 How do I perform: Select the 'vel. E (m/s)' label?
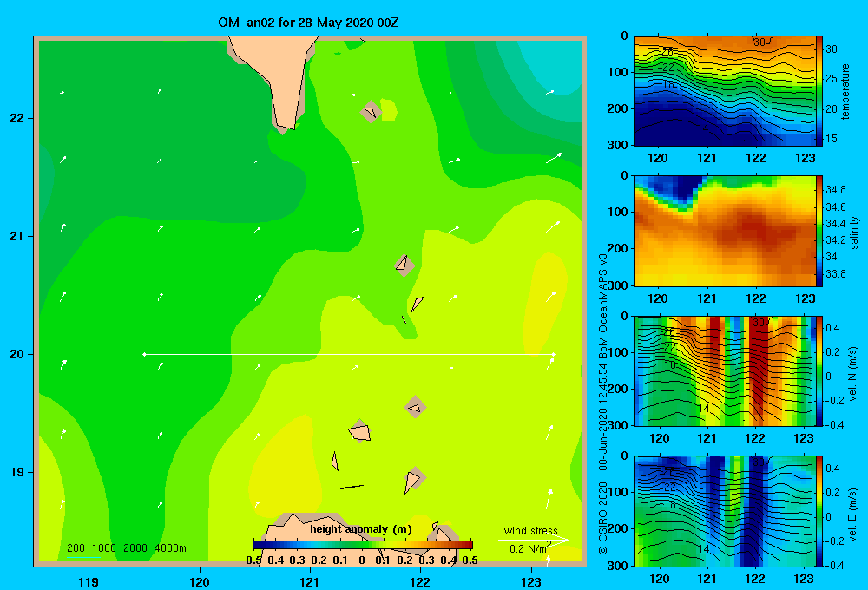click(x=853, y=515)
